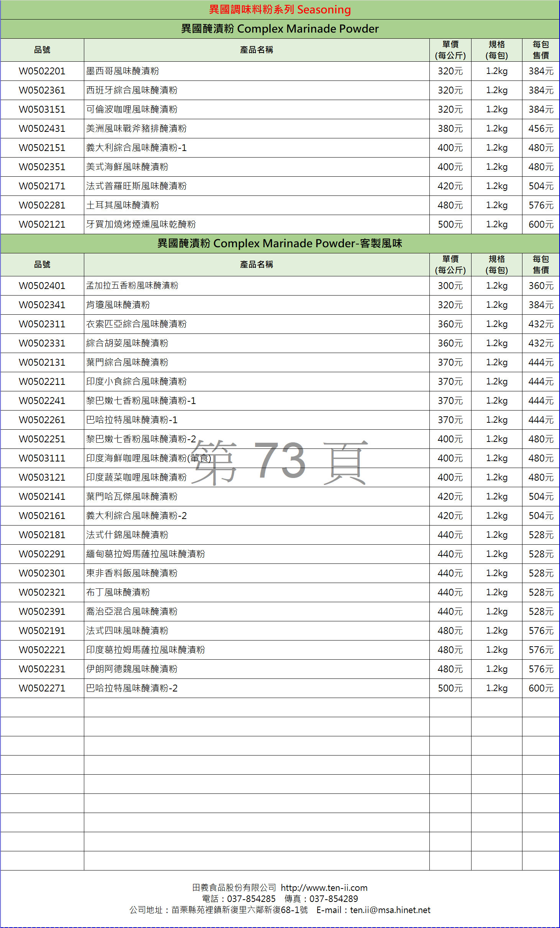The height and width of the screenshot is (928, 560).
Task: Select the 布丁風味醃漬粉 product name
Action: pos(118,592)
